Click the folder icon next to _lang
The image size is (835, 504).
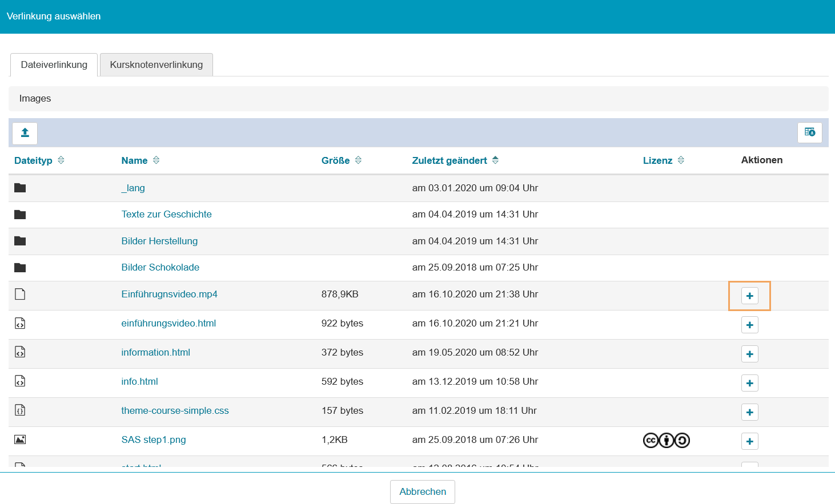20,188
